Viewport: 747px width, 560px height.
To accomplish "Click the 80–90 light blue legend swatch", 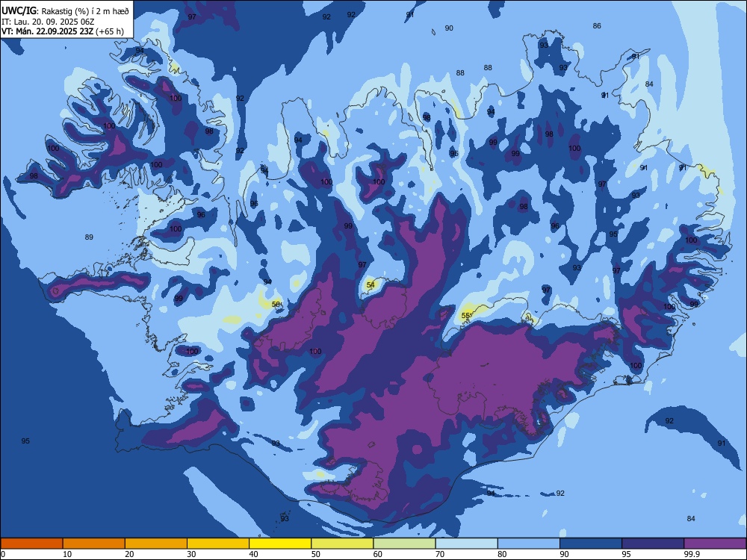I will (x=529, y=544).
